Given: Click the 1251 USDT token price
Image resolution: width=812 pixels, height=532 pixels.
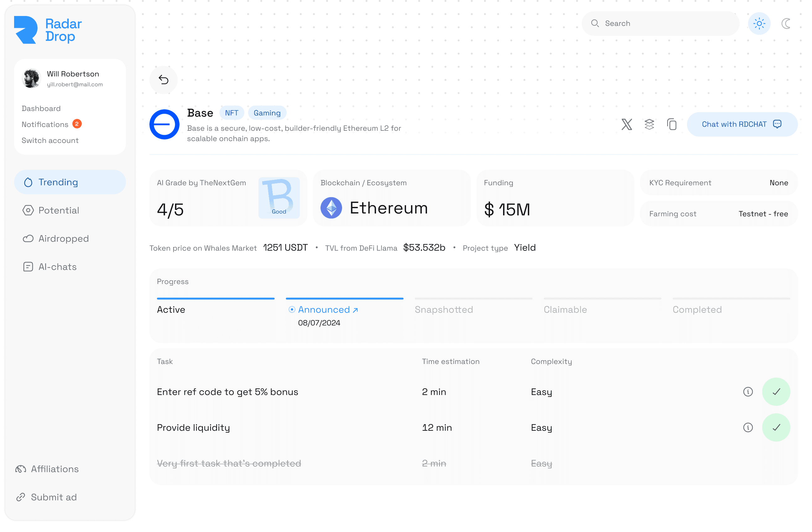Looking at the screenshot, I should pos(286,248).
